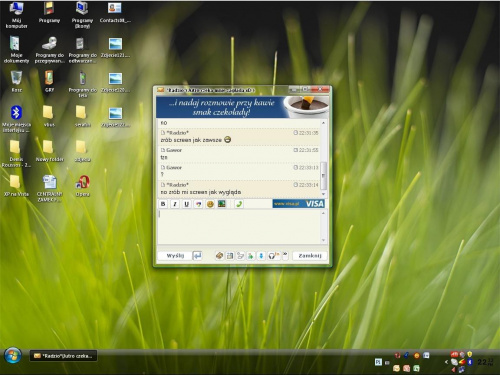Viewport: 500px width, 375px height.
Task: Click the Wyślij send button
Action: pyautogui.click(x=175, y=256)
